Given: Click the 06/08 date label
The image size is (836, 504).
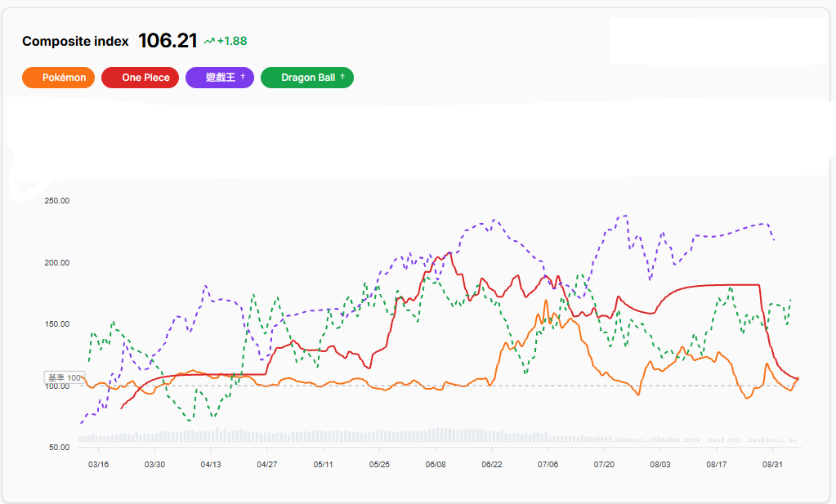Looking at the screenshot, I should pos(436,465).
